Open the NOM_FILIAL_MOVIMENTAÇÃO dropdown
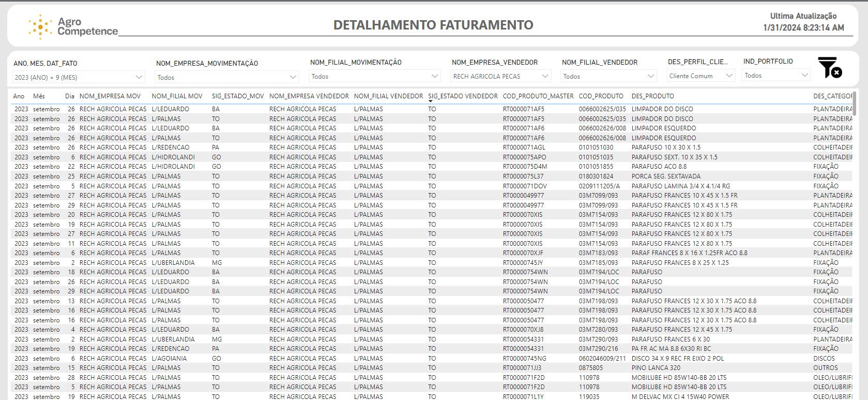868x400 pixels. click(x=375, y=76)
